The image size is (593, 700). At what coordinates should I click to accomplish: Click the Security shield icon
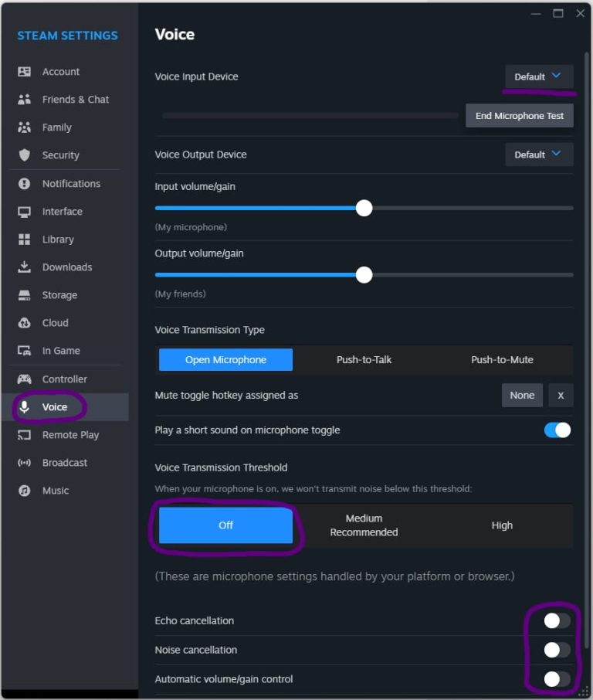coord(24,155)
